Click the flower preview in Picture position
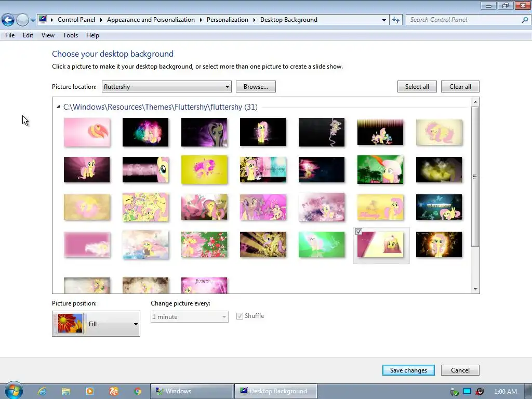 pos(70,323)
